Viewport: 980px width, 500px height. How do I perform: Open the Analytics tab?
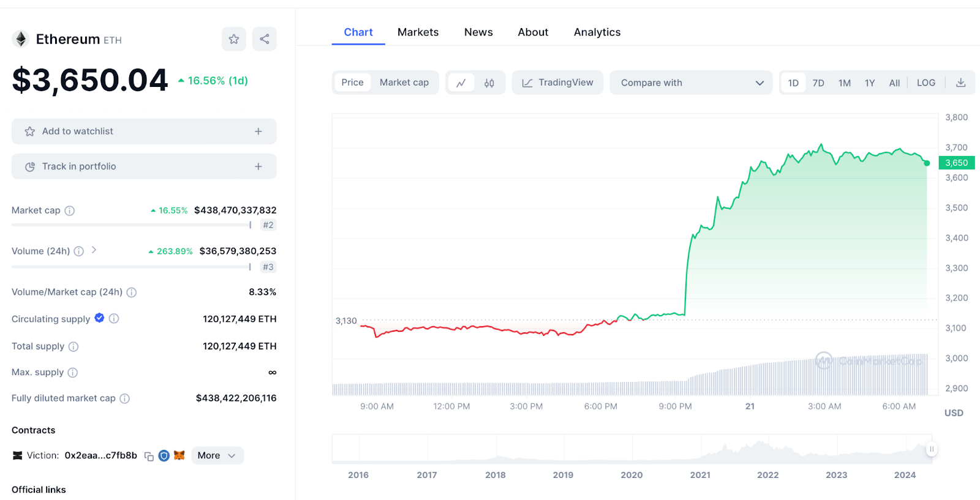(597, 32)
